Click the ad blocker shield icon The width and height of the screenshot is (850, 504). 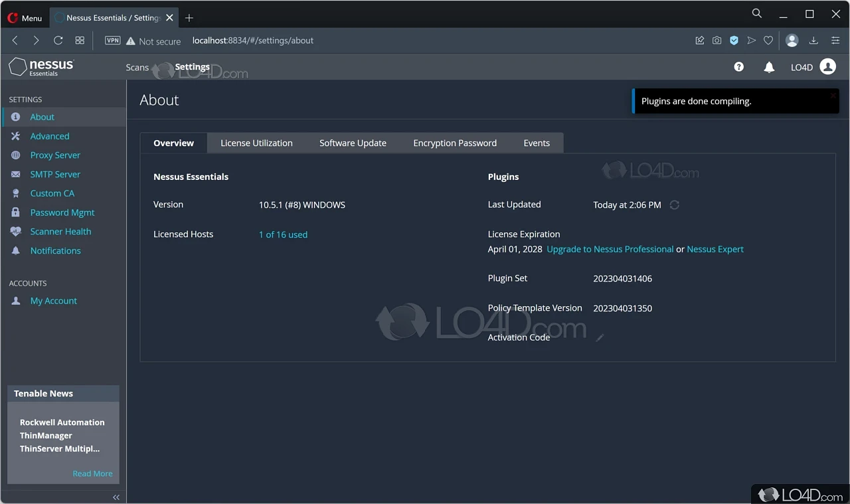click(x=734, y=41)
